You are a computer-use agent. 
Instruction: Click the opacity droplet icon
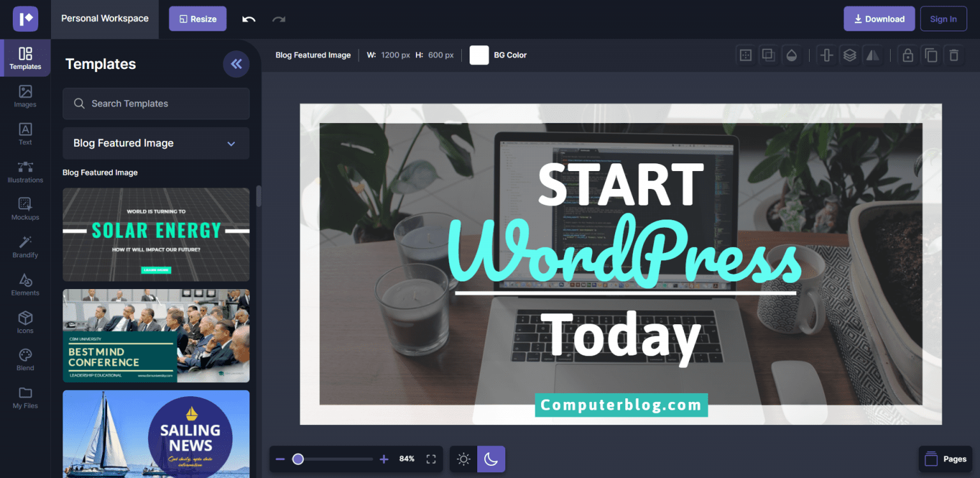pos(792,55)
